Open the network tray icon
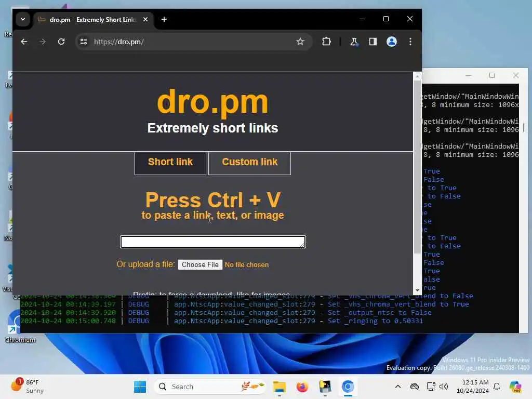Screen dimensions: 532x399 tap(431, 387)
